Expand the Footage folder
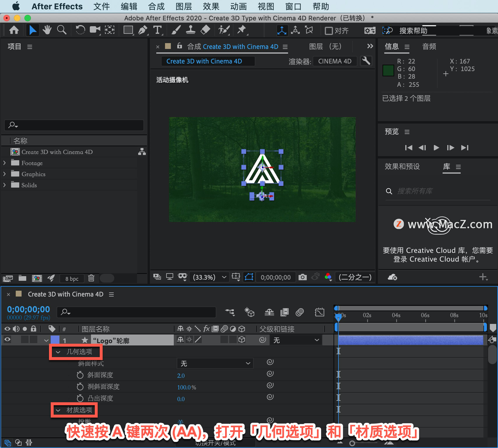498x448 pixels. click(x=4, y=163)
